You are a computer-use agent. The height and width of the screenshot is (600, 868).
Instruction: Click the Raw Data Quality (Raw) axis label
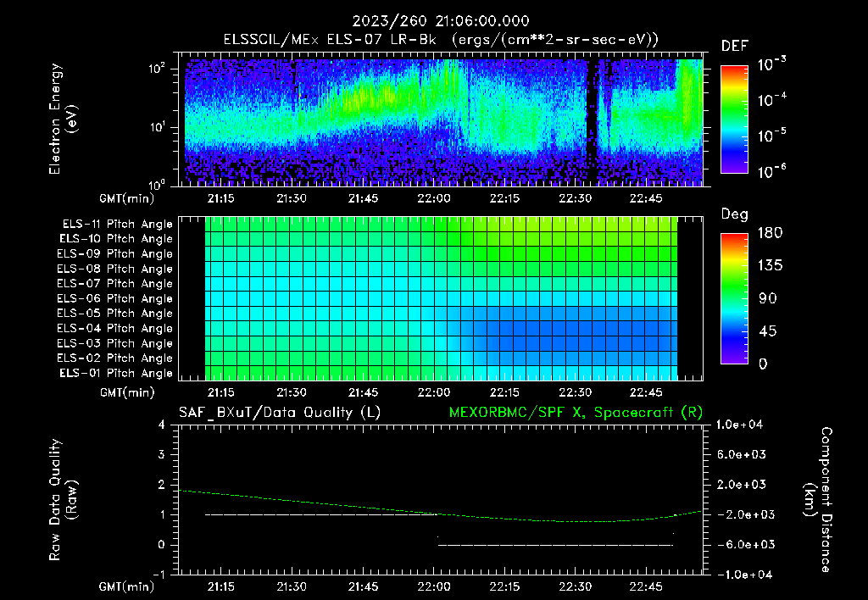(x=63, y=500)
